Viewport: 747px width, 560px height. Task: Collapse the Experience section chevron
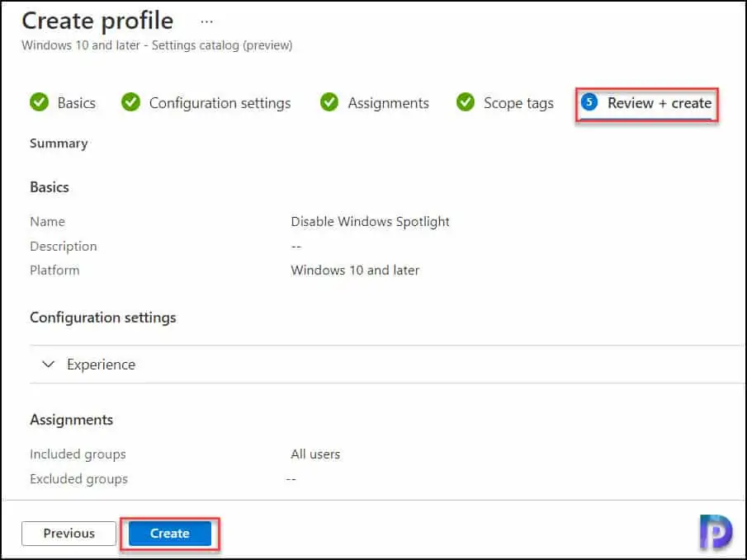[48, 365]
